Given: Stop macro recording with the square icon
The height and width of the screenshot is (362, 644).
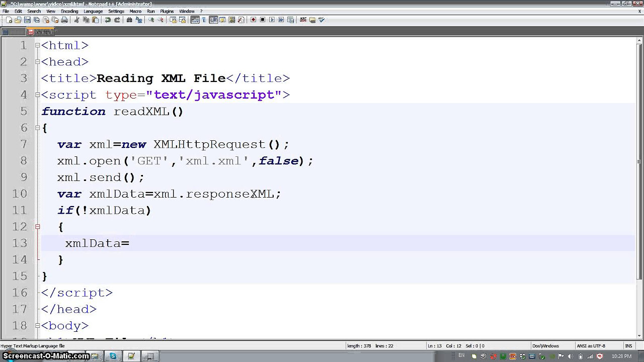Looking at the screenshot, I should point(263,20).
